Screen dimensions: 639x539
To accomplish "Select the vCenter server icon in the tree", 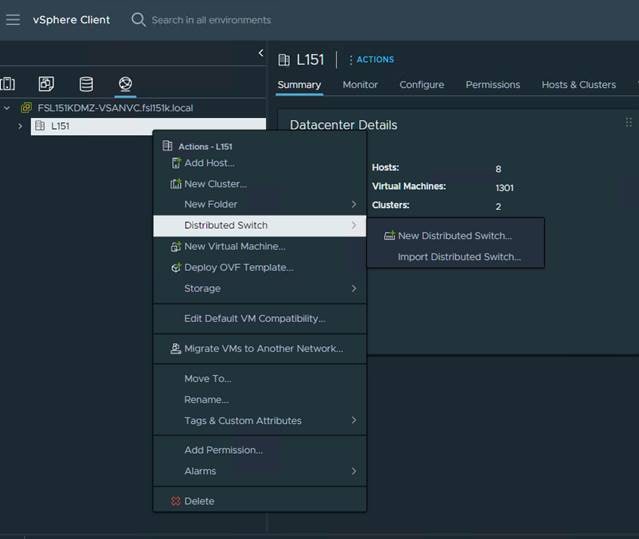I will [x=26, y=108].
